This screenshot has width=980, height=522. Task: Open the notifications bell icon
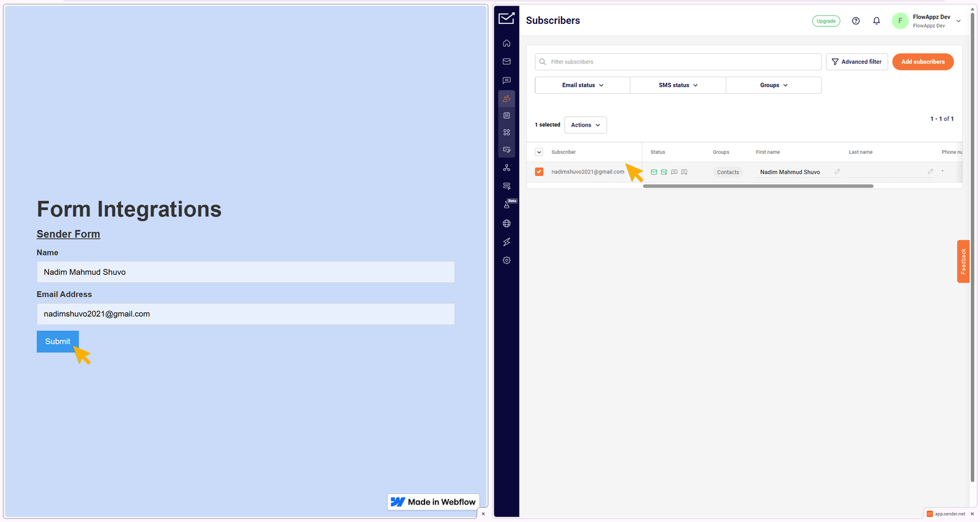(876, 21)
